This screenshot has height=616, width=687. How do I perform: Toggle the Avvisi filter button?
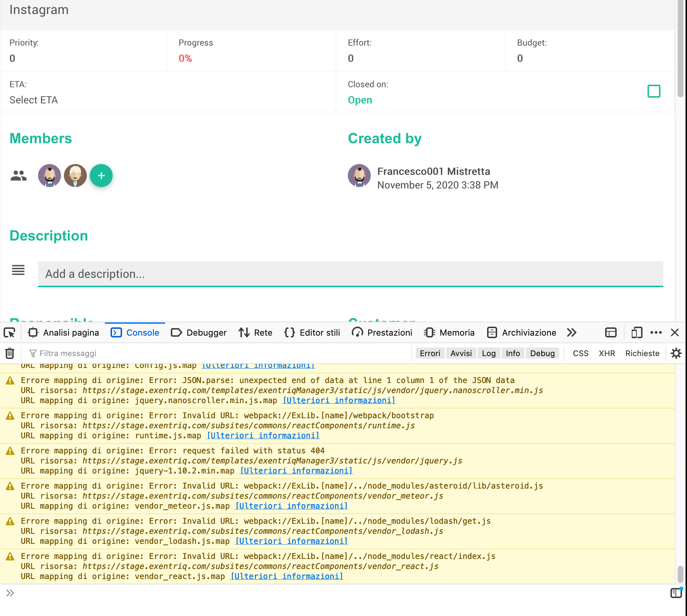(x=461, y=354)
